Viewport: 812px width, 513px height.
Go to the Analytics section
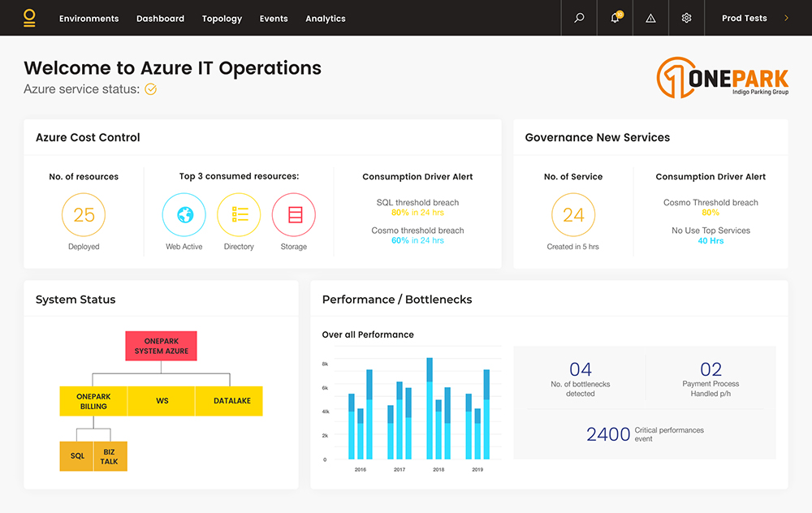point(325,19)
